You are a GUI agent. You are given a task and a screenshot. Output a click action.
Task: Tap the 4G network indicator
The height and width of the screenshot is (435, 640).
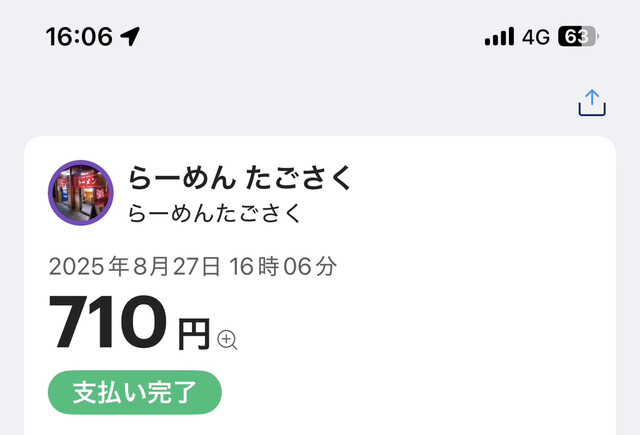pyautogui.click(x=536, y=37)
